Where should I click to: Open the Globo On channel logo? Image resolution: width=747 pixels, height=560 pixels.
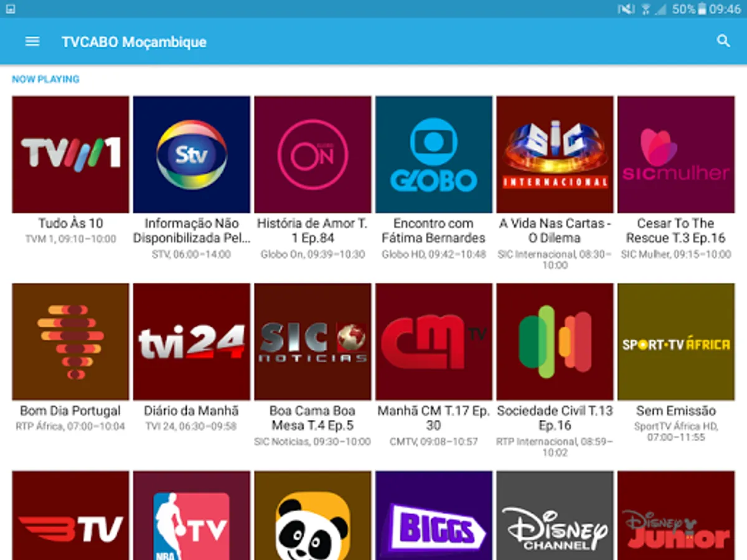click(312, 154)
